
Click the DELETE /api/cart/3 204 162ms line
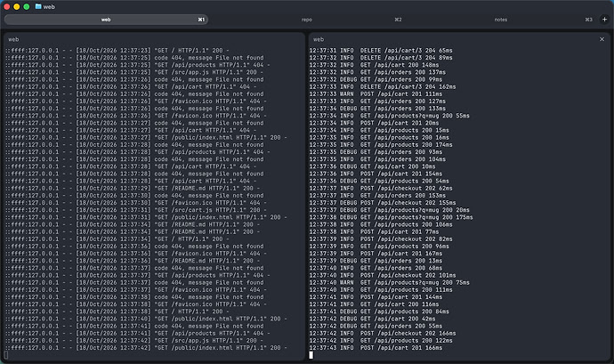tap(382, 86)
